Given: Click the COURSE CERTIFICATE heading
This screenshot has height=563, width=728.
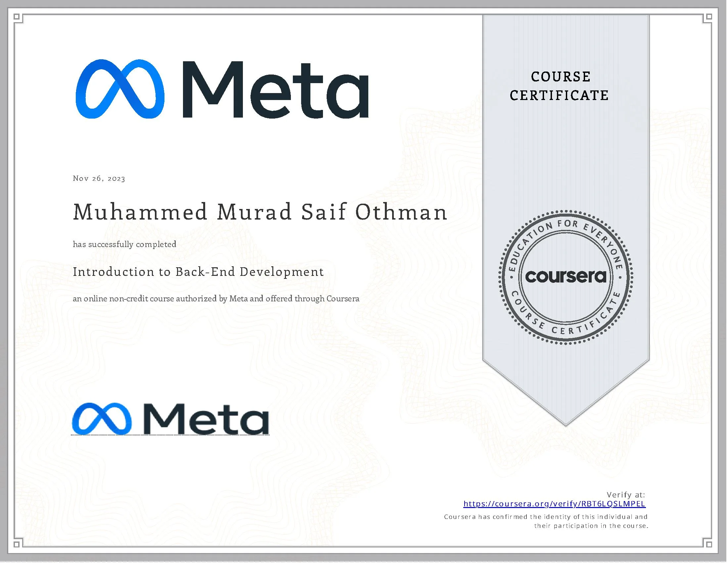Looking at the screenshot, I should point(559,86).
